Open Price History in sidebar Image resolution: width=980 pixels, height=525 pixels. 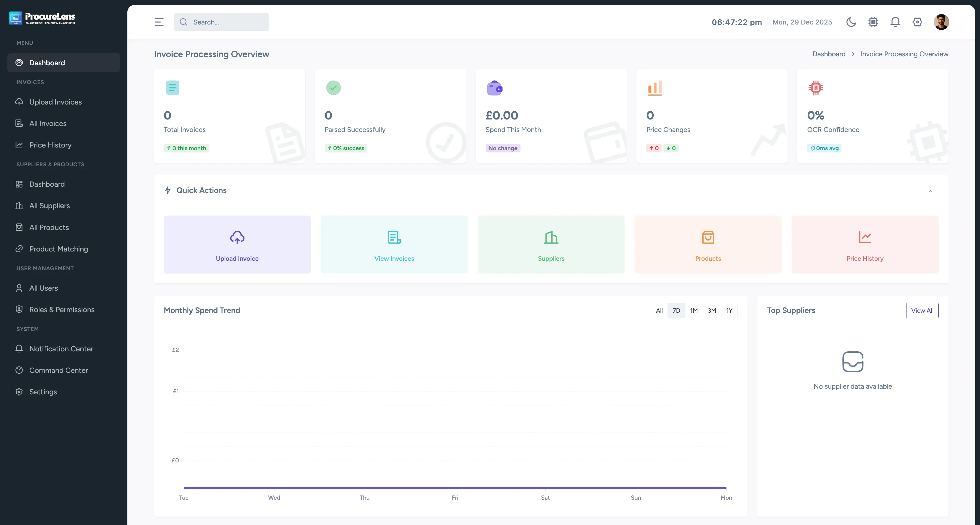pyautogui.click(x=63, y=145)
